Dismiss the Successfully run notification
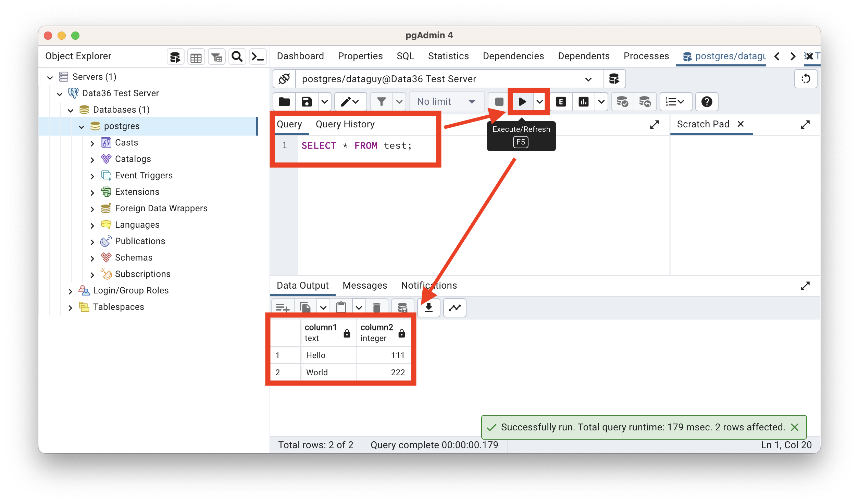This screenshot has height=504, width=859. tap(795, 427)
